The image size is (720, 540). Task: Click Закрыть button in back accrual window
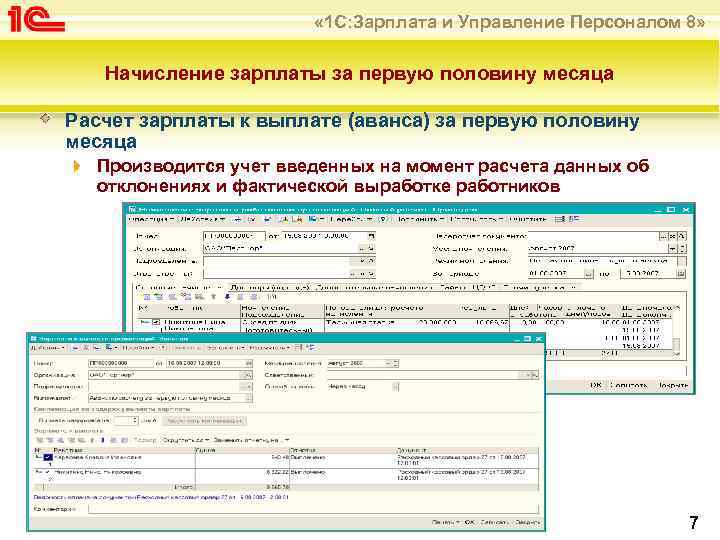pos(673,385)
